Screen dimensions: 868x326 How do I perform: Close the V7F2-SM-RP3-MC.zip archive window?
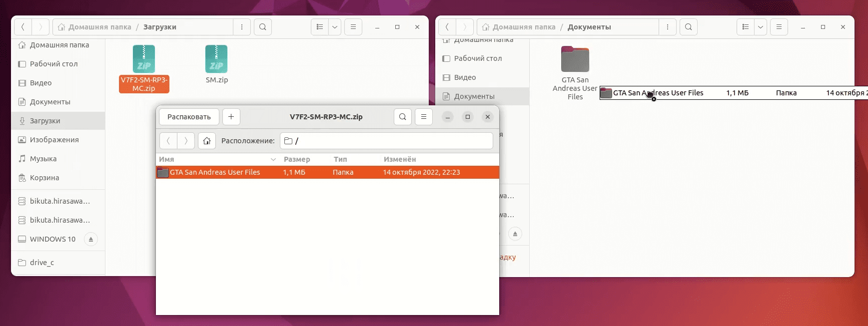tap(488, 117)
